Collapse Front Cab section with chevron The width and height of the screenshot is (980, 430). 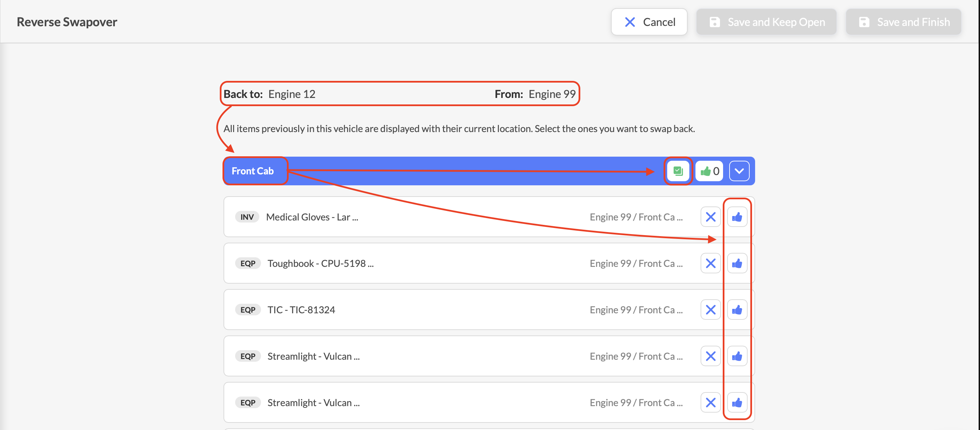pyautogui.click(x=739, y=171)
